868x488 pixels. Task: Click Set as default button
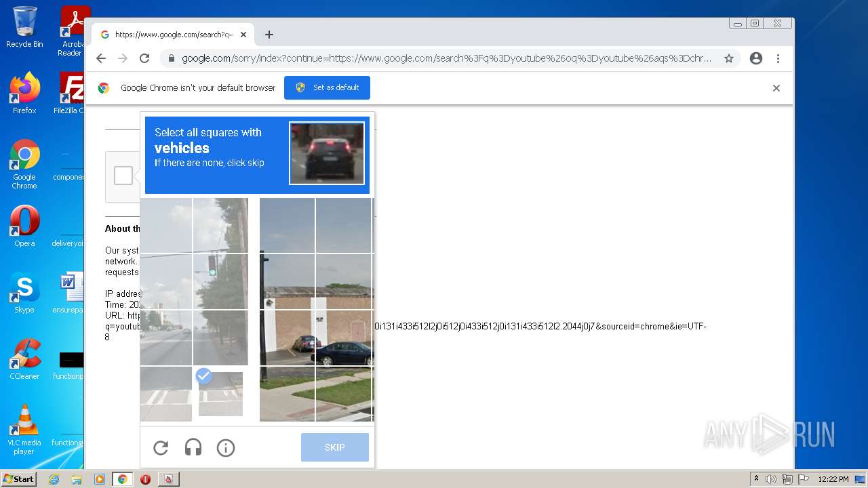click(x=327, y=87)
